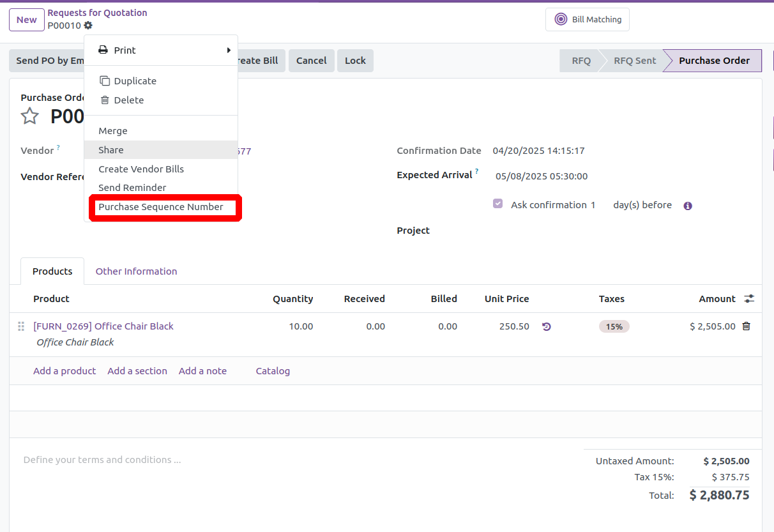Open the [FURN_0269] Office Chair Black product
The image size is (774, 532).
tap(103, 326)
